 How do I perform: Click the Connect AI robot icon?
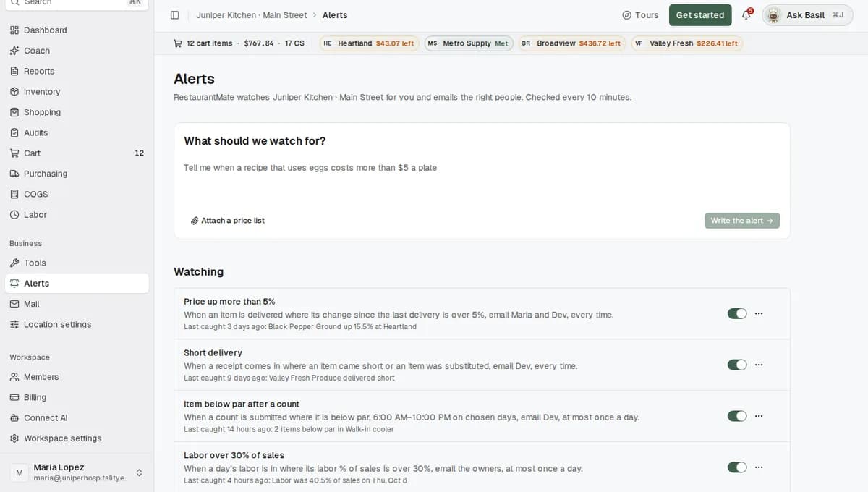[x=14, y=417]
